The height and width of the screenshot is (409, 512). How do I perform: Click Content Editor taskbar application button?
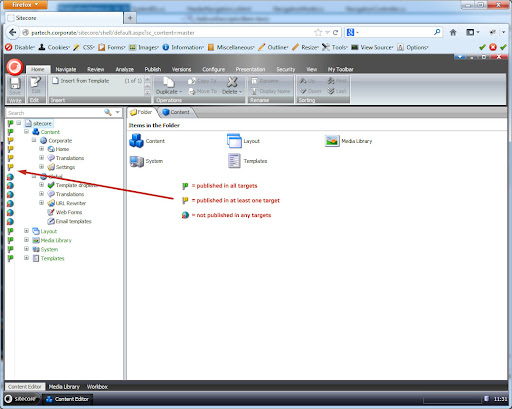[67, 399]
